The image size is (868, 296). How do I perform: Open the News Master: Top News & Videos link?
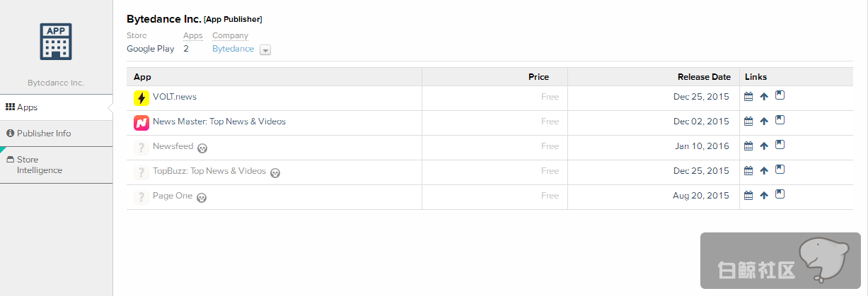(x=219, y=122)
